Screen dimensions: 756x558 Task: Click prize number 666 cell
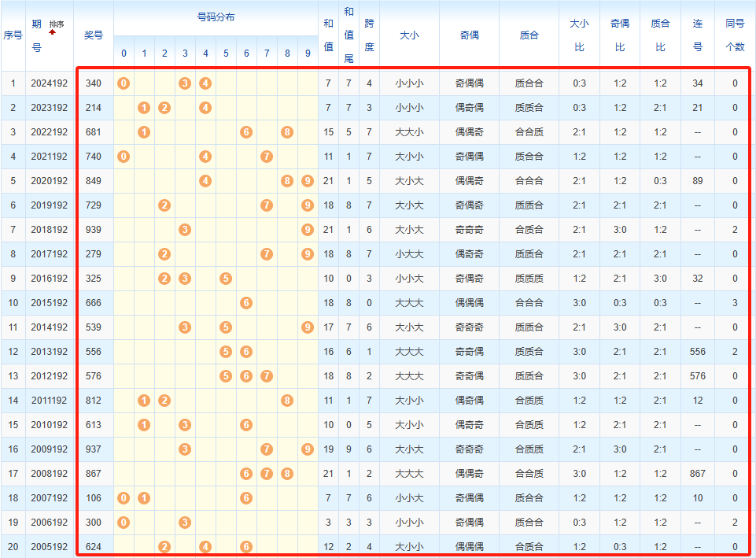[94, 303]
